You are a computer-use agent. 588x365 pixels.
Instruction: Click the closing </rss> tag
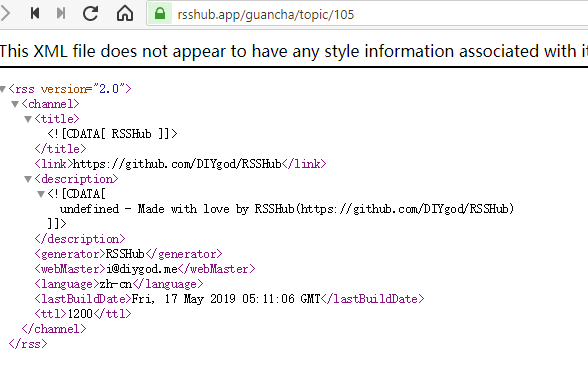point(28,344)
